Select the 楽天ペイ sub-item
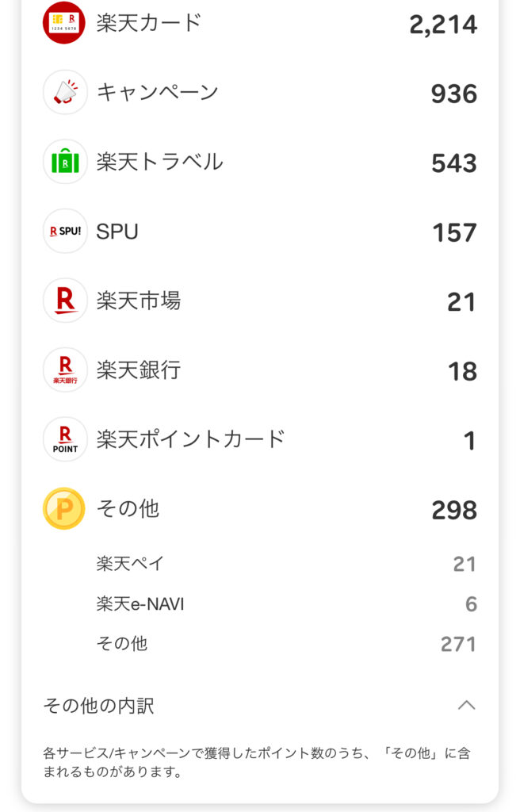 pyautogui.click(x=260, y=564)
